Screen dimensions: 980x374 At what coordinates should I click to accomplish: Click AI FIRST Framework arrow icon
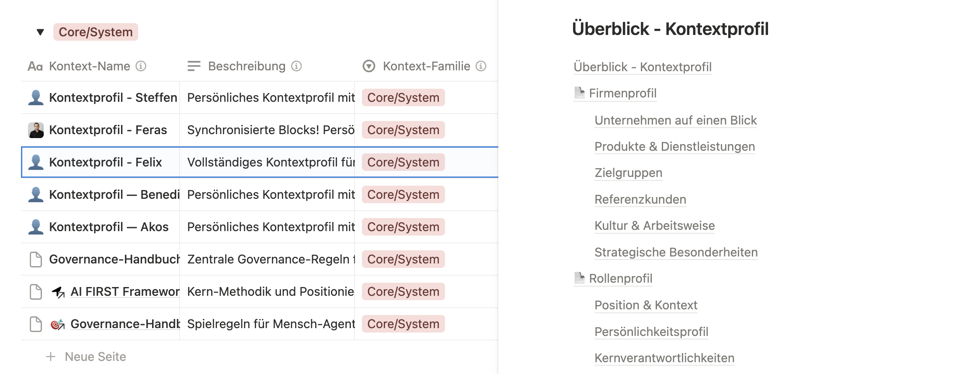click(x=58, y=292)
